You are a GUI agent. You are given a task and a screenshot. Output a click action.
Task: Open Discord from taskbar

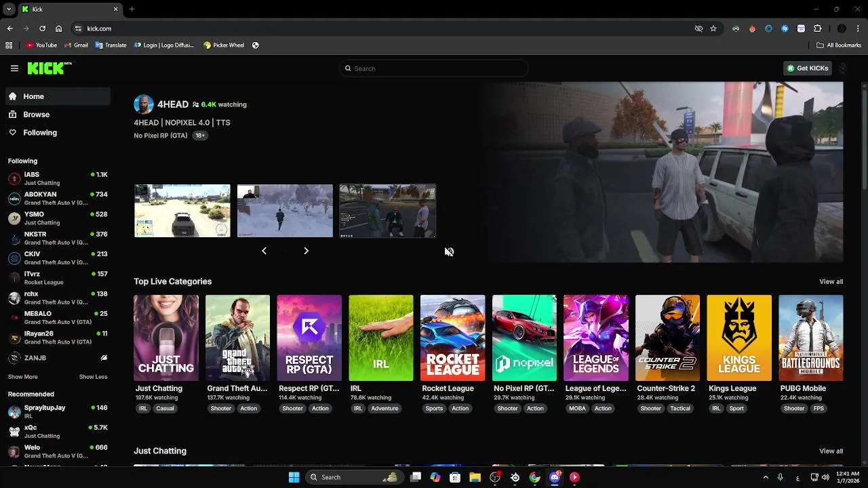(x=555, y=477)
